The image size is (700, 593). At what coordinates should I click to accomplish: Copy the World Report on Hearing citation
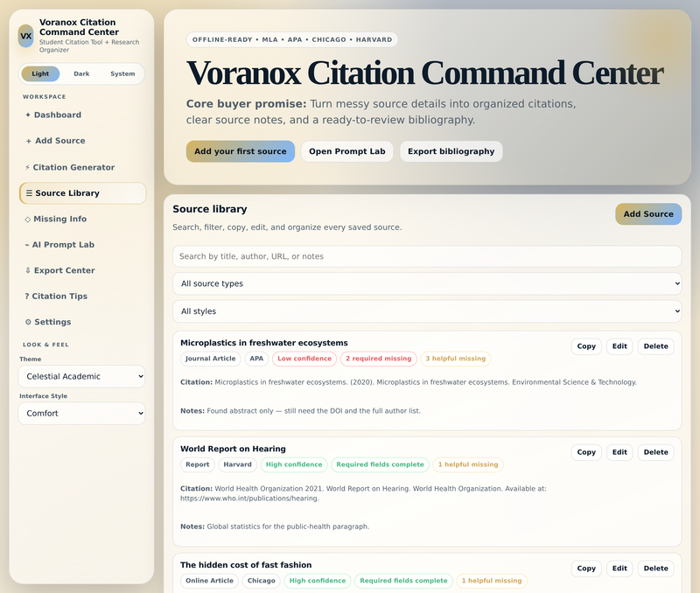click(586, 452)
